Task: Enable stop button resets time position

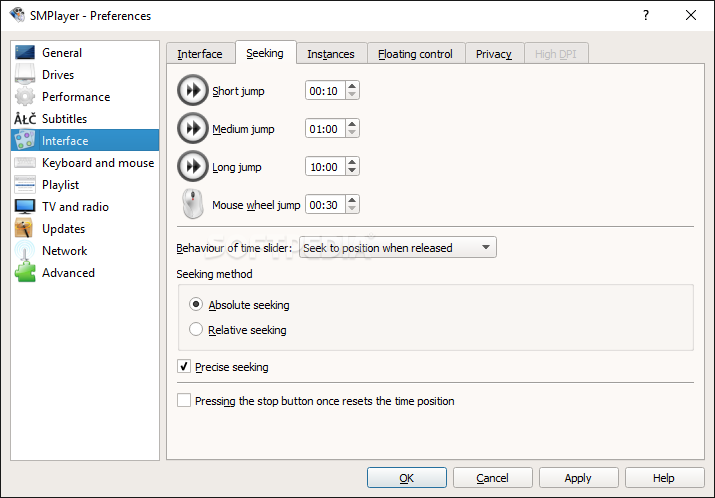Action: (184, 400)
